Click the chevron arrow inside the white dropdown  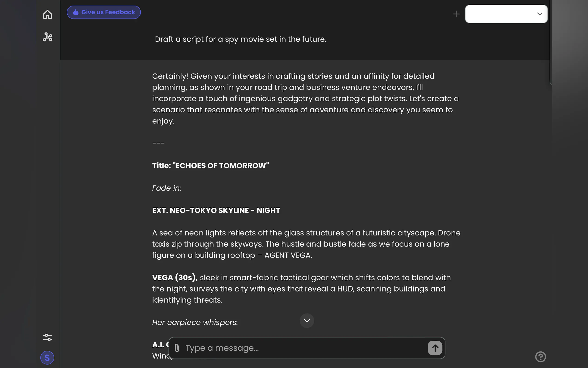click(540, 14)
